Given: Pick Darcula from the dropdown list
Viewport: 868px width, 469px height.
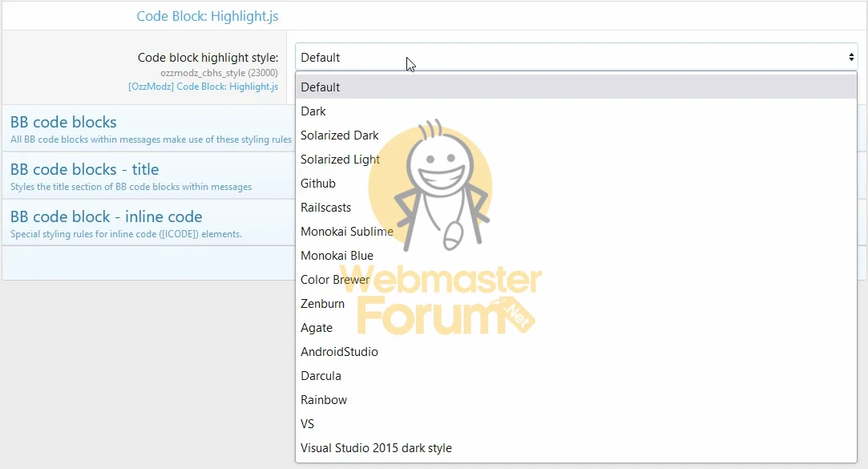Looking at the screenshot, I should pos(576,376).
